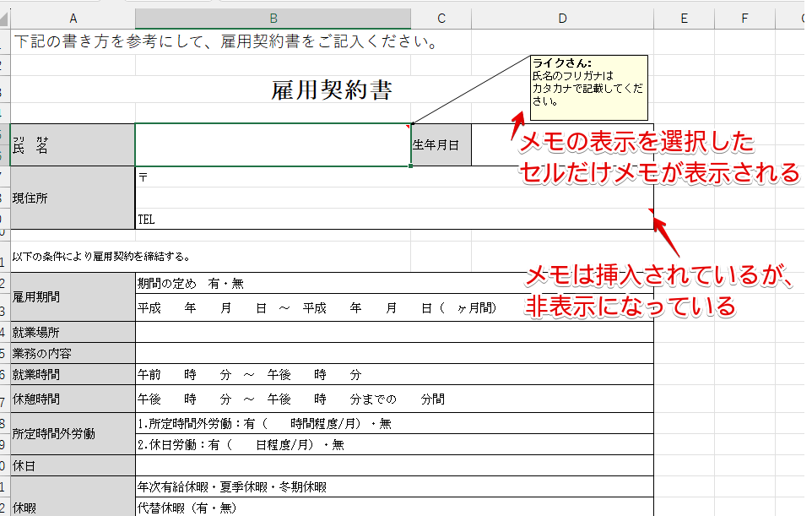Image resolution: width=812 pixels, height=516 pixels.
Task: Click the 氏名 label cell
Action: (x=72, y=144)
